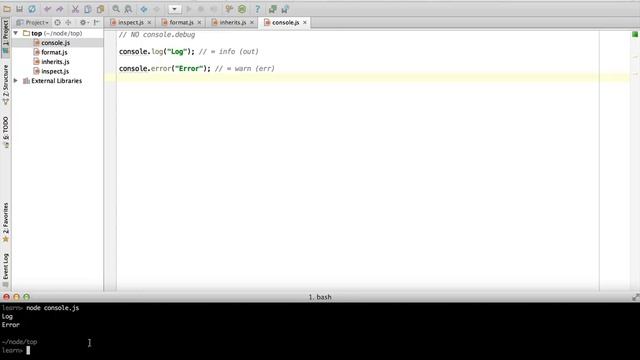640x360 pixels.
Task: Click the terminal fullscreen resize icon
Action: coord(636,297)
